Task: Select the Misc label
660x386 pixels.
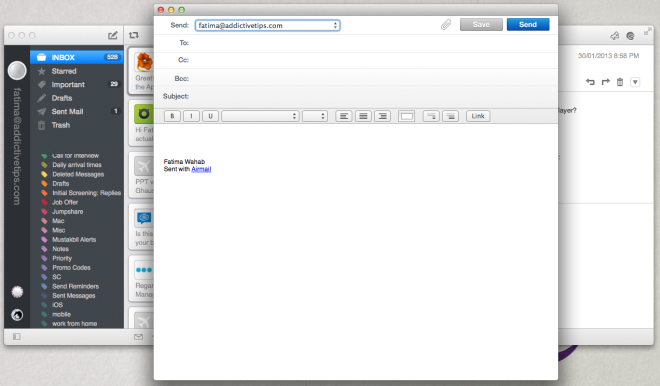Action: tap(59, 230)
